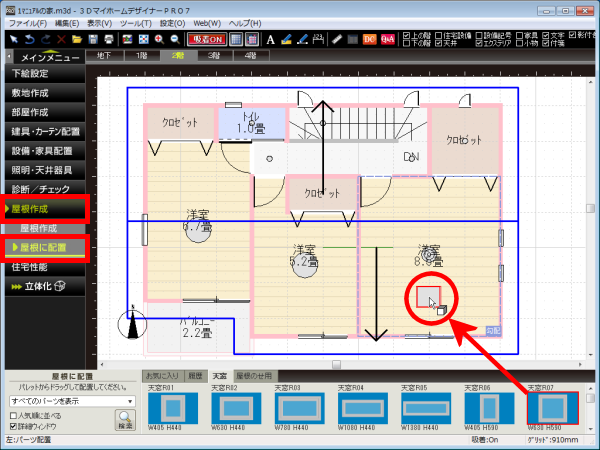Click the 立体化 3D view button
This screenshot has width=600, height=450.
pos(40,286)
